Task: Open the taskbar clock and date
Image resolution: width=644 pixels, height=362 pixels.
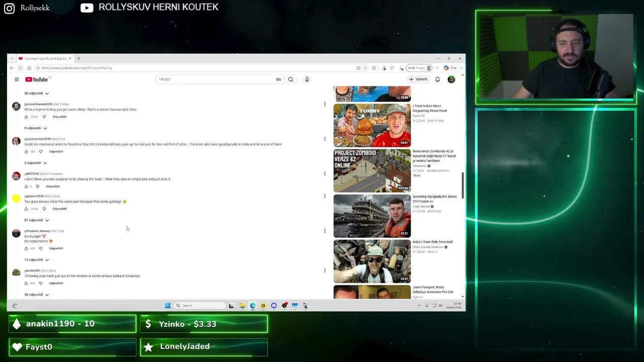Action: (453, 306)
